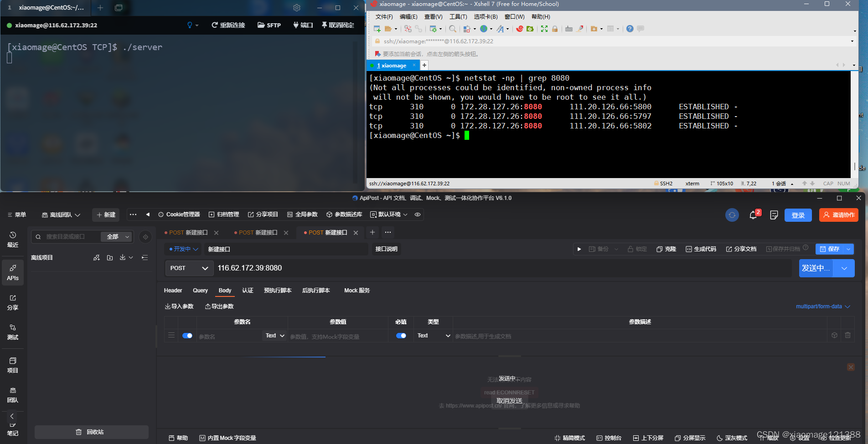The height and width of the screenshot is (444, 868).
Task: Click the red Xftp swirl icon in Xshell
Action: click(x=519, y=29)
